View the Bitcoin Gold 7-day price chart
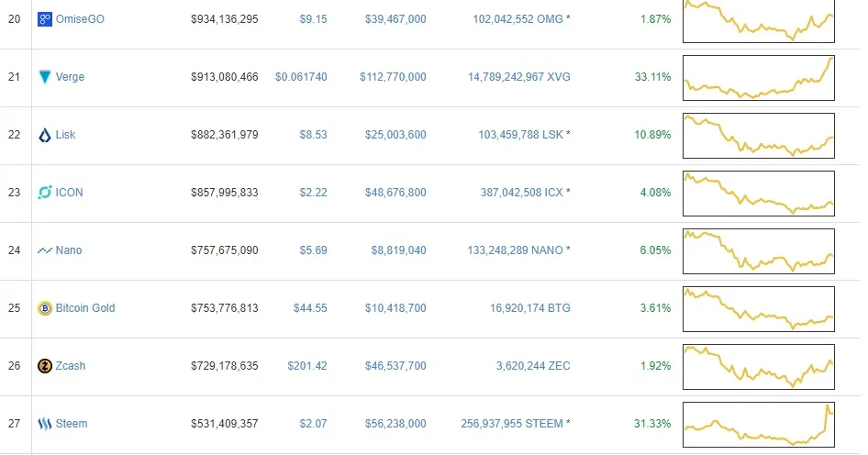 (x=759, y=309)
